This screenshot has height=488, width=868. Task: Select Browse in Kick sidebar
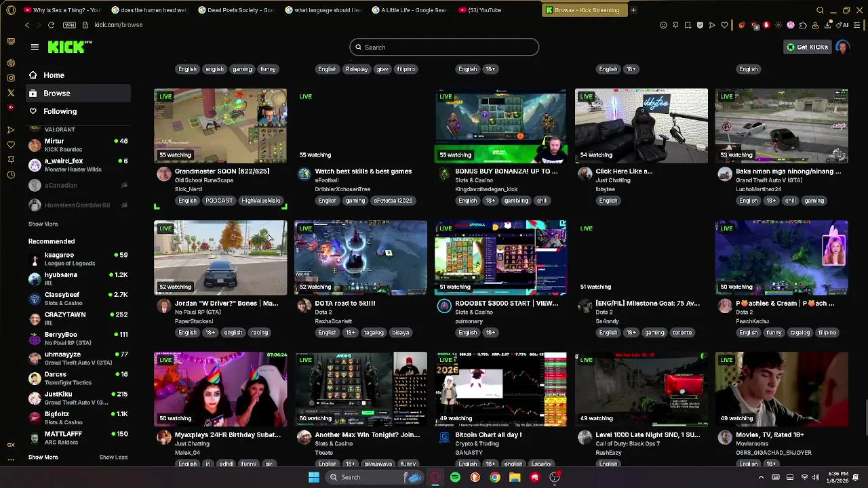point(79,94)
